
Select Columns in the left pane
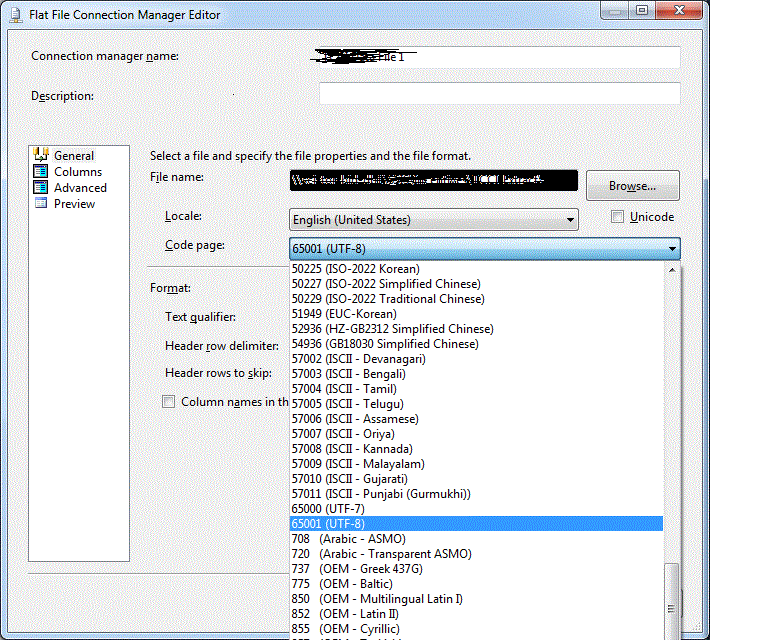78,172
